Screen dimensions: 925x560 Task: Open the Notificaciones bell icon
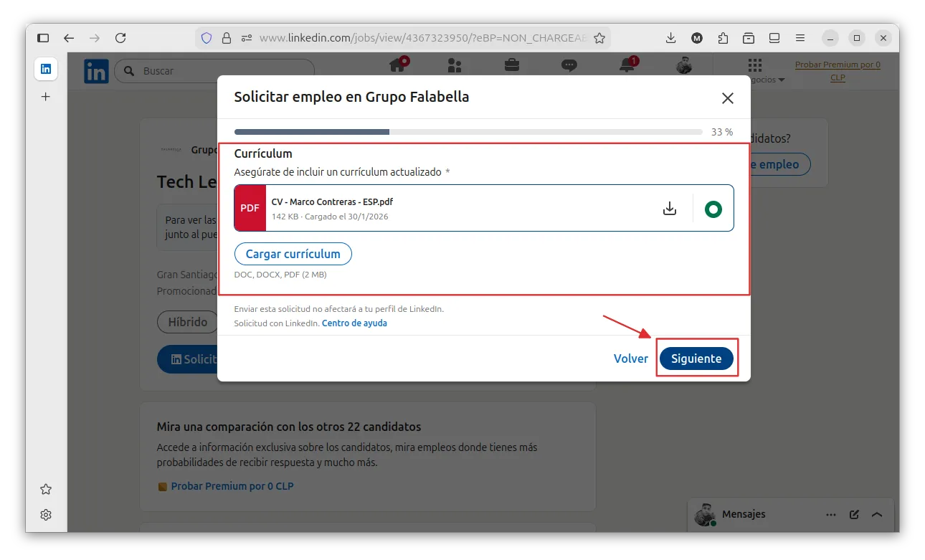626,65
